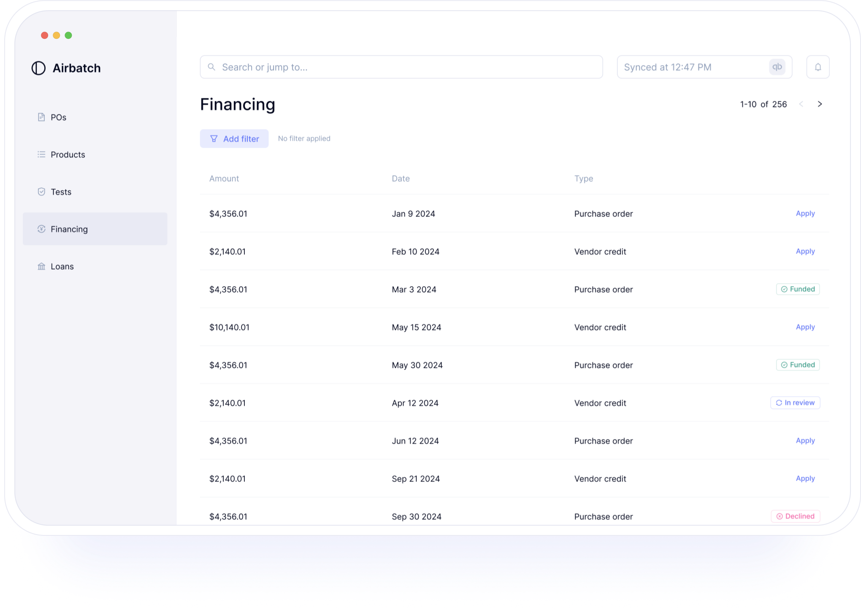
Task: Switch to the Financing section
Action: [x=69, y=229]
